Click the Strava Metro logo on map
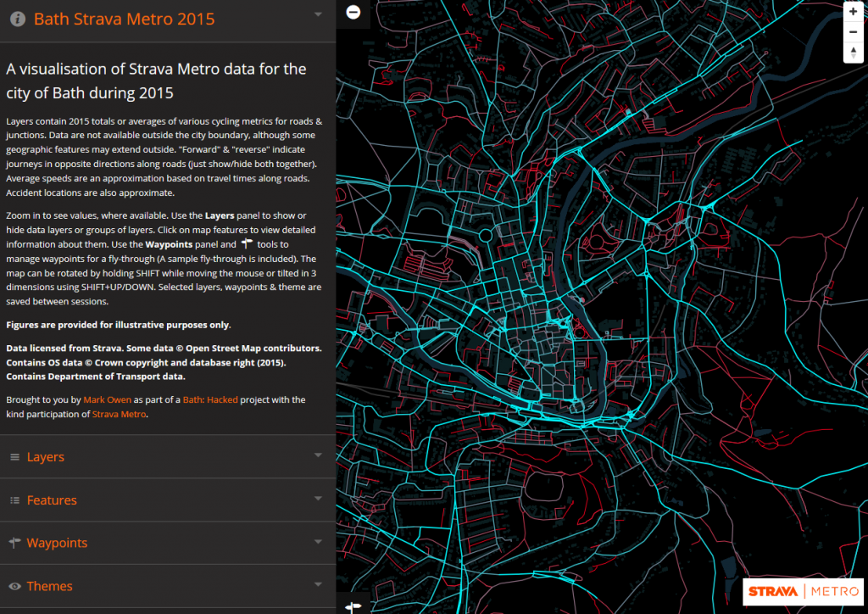The image size is (868, 614). [x=803, y=591]
